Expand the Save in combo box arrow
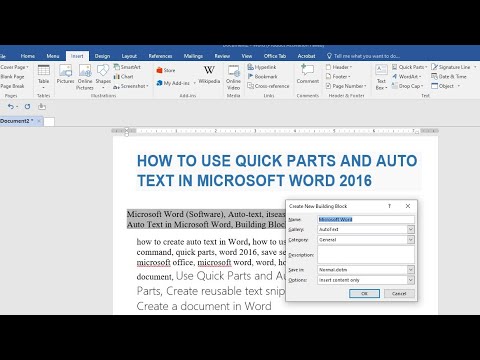This screenshot has height=360, width=480. pos(411,270)
